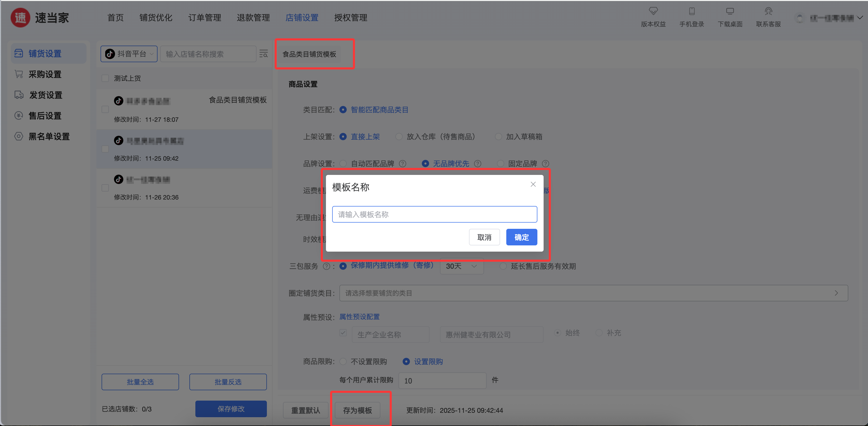Select the 加入草稿箱 radio option
The height and width of the screenshot is (426, 868).
click(x=498, y=137)
